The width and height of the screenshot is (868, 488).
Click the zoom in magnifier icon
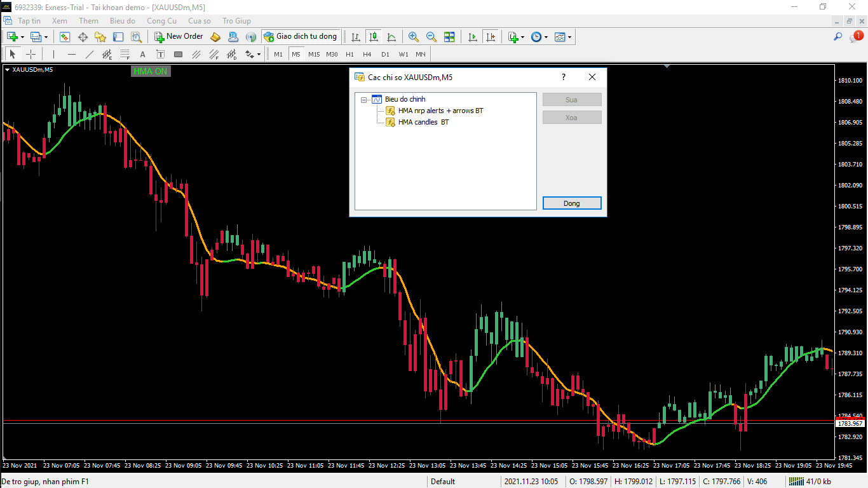click(414, 37)
